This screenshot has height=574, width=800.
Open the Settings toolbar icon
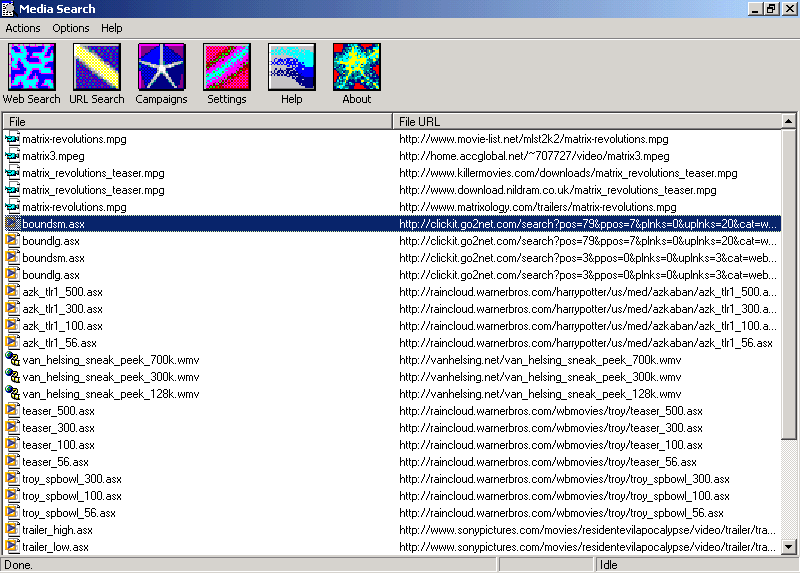[x=227, y=74]
